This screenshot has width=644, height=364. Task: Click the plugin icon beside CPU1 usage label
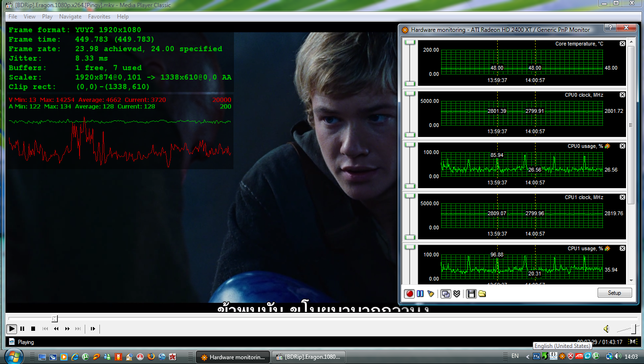point(608,248)
